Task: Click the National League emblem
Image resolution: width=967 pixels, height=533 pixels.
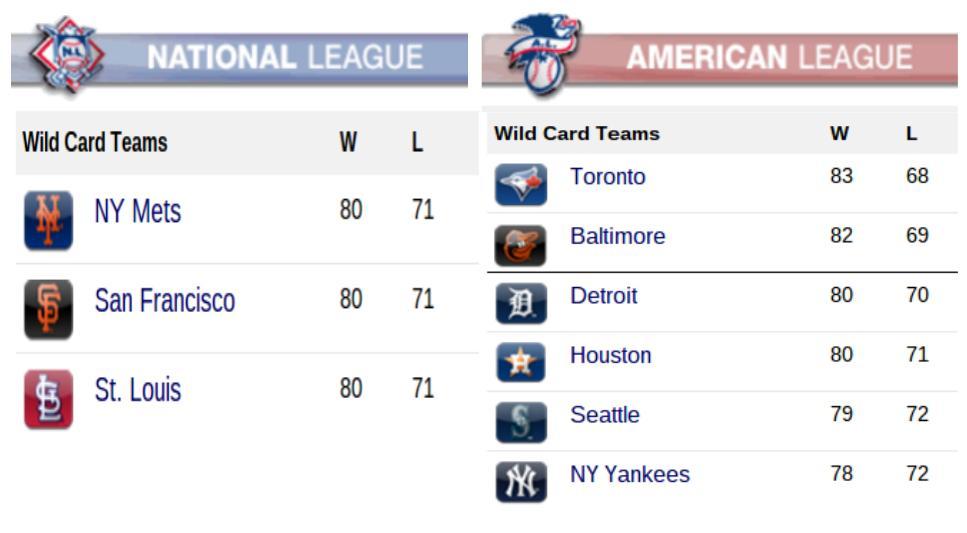Action: click(68, 57)
